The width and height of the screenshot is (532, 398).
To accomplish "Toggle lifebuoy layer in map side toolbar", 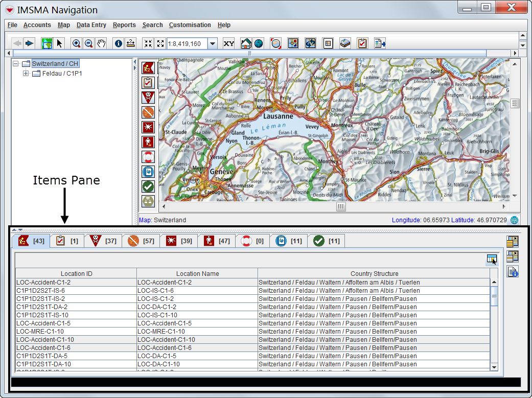I will pyautogui.click(x=148, y=157).
